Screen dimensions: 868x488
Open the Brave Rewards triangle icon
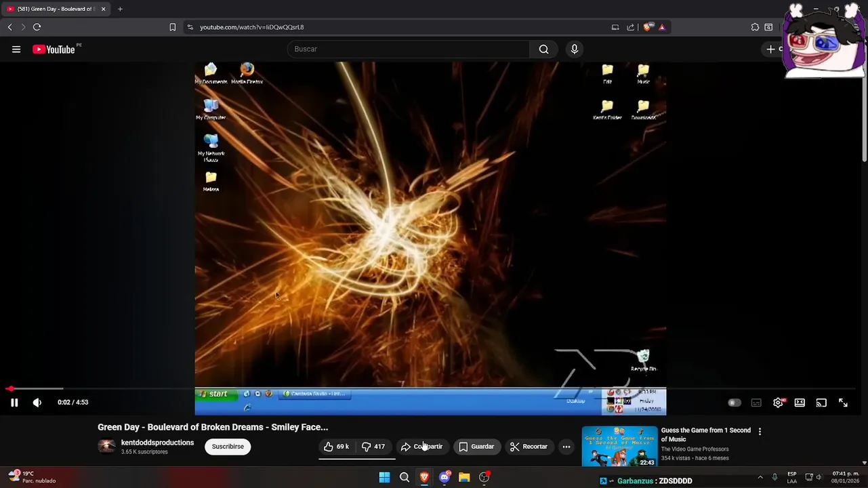[662, 27]
